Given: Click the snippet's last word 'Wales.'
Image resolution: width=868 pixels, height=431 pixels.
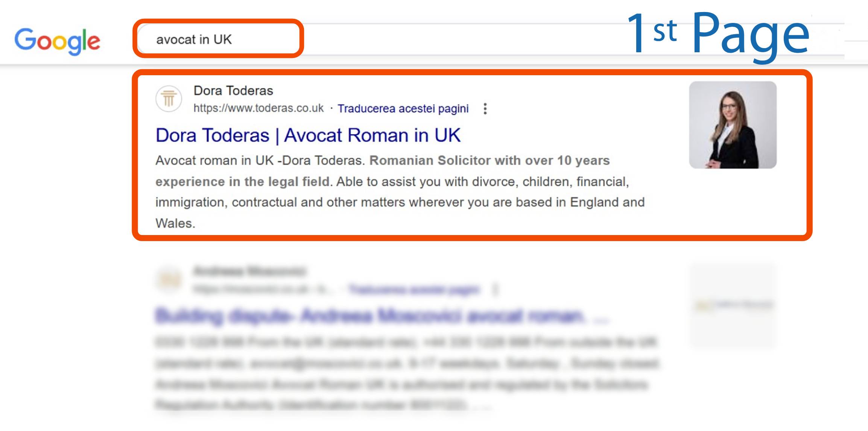Looking at the screenshot, I should (x=175, y=223).
